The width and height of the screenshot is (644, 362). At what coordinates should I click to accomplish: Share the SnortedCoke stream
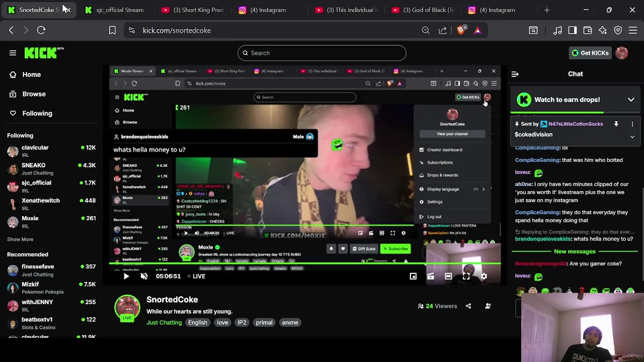[468, 306]
